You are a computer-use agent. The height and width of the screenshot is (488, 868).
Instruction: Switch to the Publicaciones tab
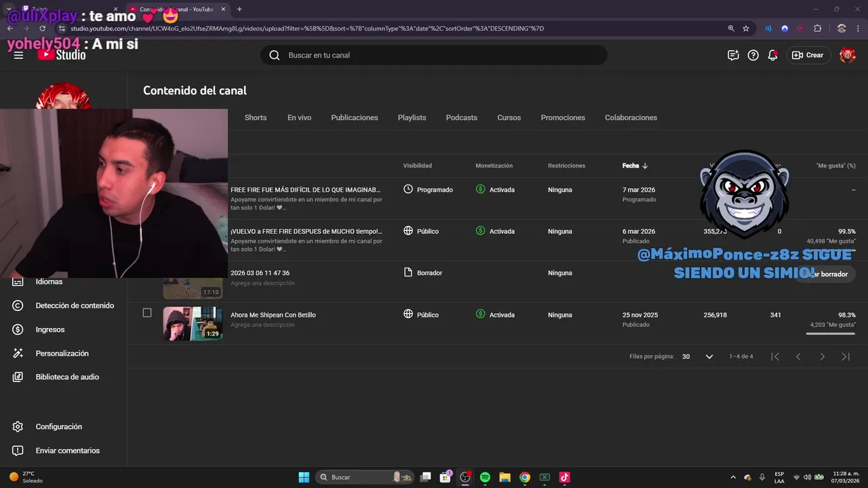355,117
